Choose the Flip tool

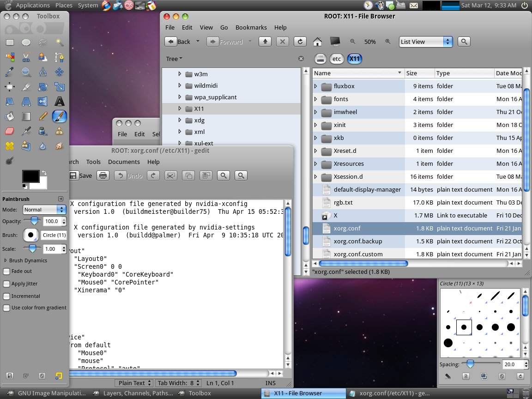pos(43,102)
